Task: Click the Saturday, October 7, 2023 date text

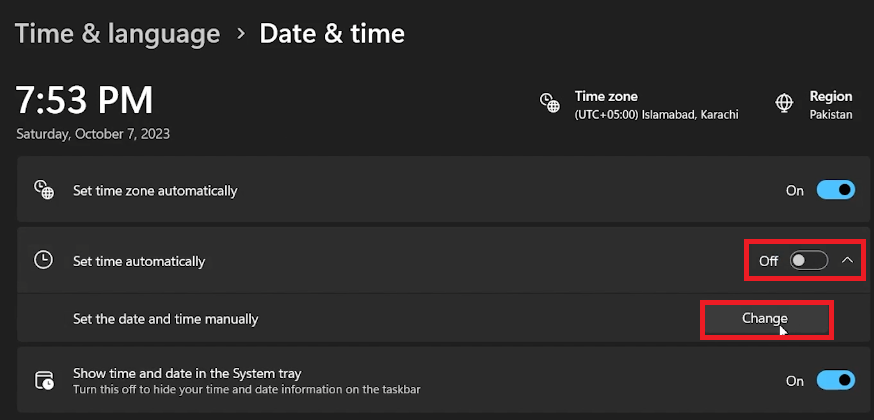Action: 93,133
